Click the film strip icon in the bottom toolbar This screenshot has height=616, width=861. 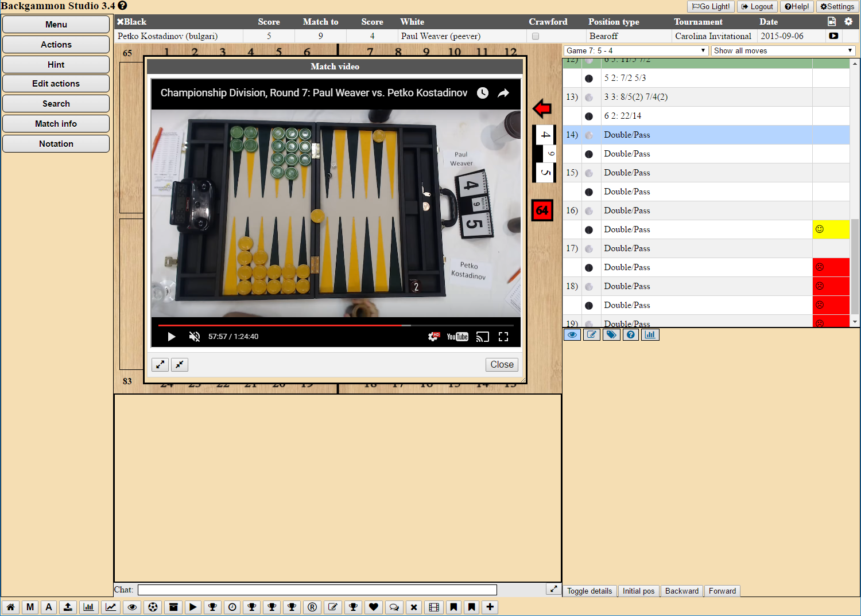click(x=434, y=607)
